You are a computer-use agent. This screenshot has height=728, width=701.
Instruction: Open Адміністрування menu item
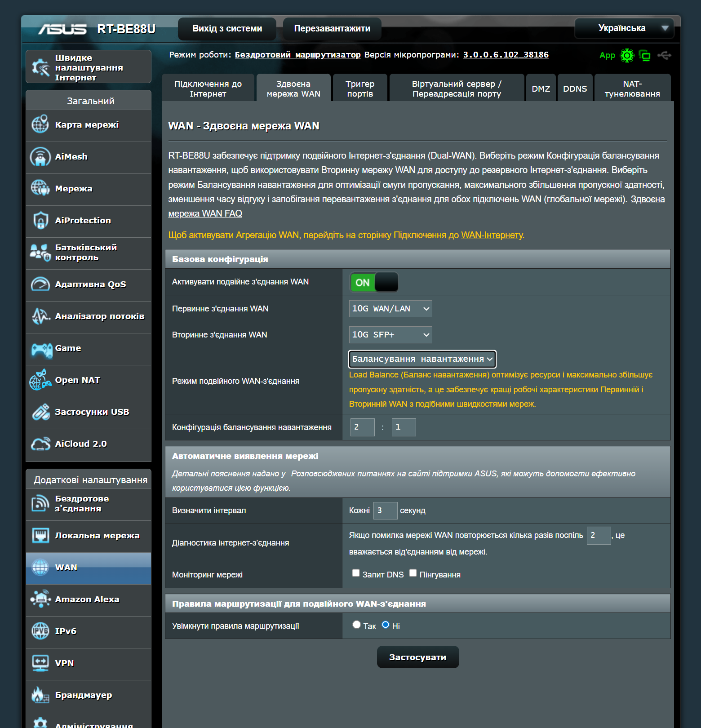pos(89,720)
